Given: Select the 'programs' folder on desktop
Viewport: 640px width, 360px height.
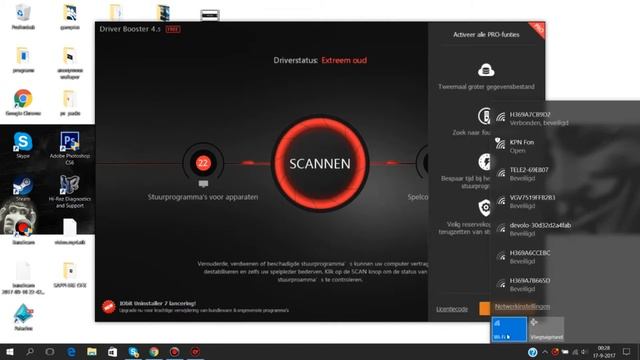Looking at the screenshot, I should (23, 60).
